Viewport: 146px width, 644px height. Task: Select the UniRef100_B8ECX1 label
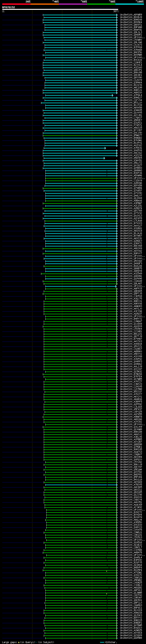131,301
